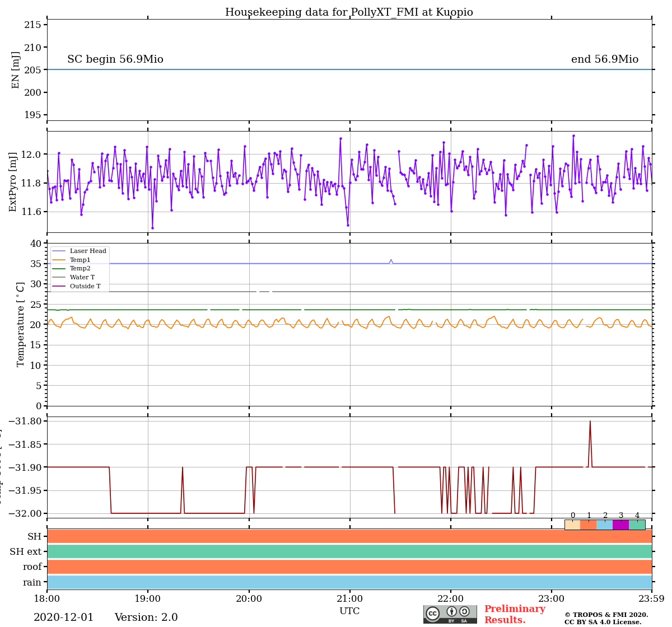Screen dimensions: 672x627
Task: Click the 35 tick on Temperature axis
Action: [x=36, y=264]
